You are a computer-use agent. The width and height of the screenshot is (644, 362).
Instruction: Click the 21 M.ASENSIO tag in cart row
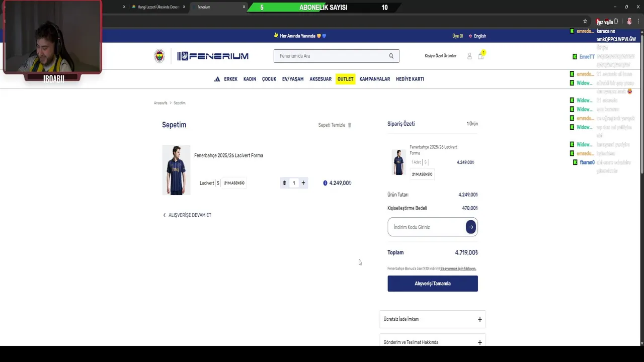click(x=234, y=183)
